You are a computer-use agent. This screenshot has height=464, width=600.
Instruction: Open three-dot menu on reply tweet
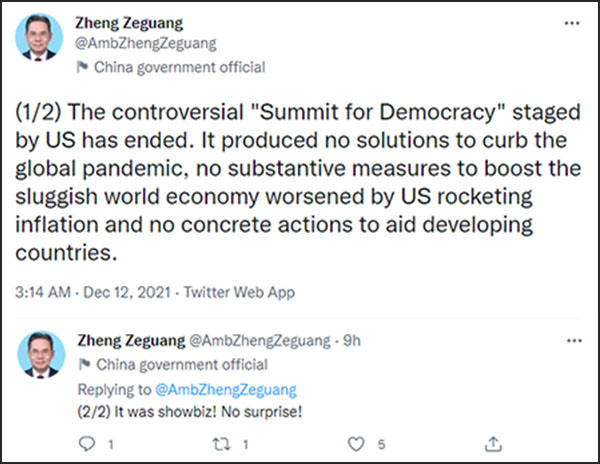point(574,340)
